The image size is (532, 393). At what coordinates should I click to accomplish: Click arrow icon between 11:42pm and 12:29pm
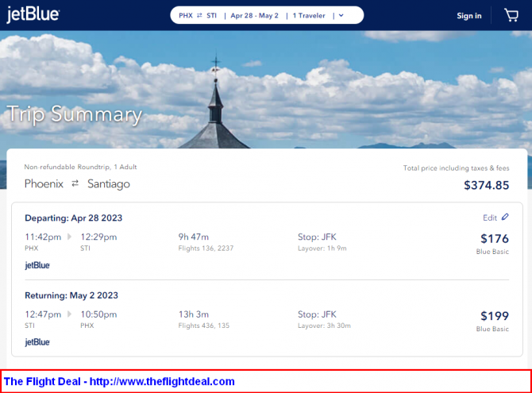(70, 237)
